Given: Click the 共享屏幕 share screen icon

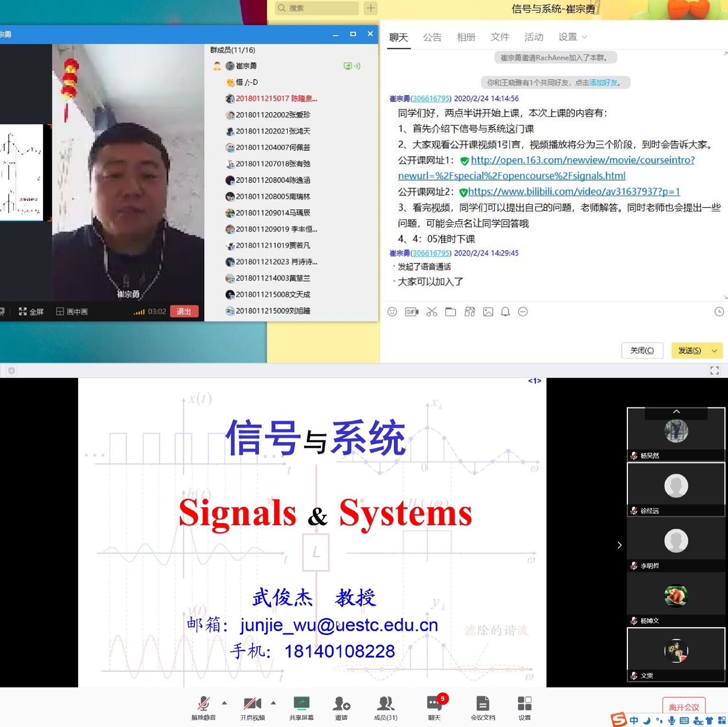Looking at the screenshot, I should (x=301, y=704).
